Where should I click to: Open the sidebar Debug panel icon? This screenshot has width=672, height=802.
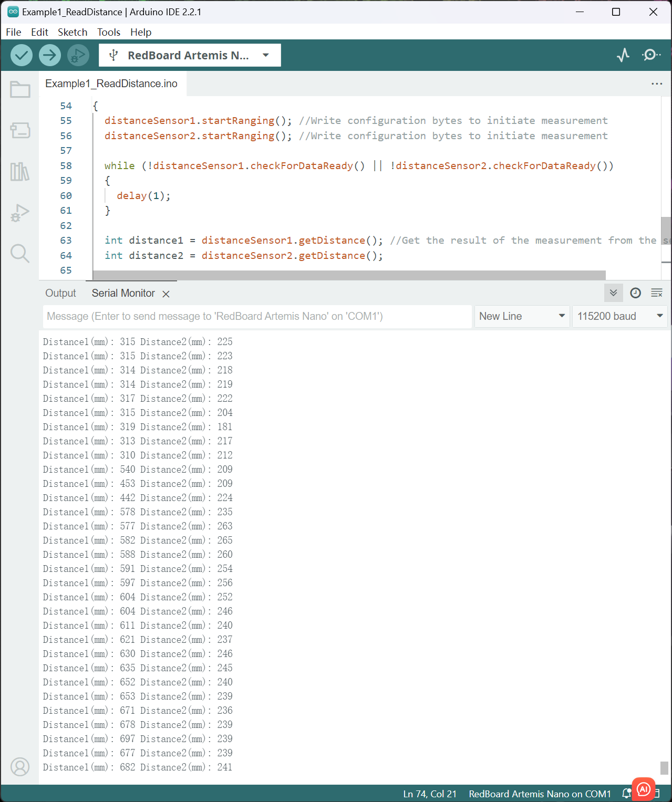[20, 213]
